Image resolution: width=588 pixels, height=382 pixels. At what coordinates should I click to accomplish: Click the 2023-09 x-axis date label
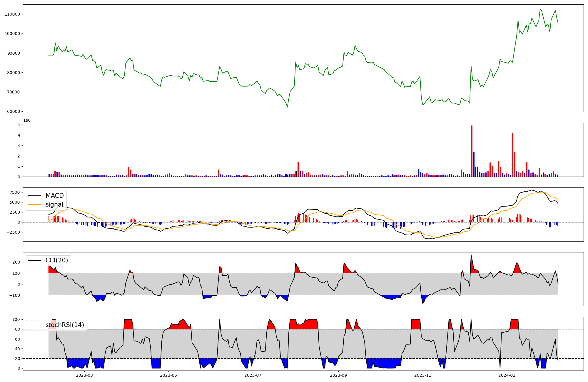pos(338,375)
